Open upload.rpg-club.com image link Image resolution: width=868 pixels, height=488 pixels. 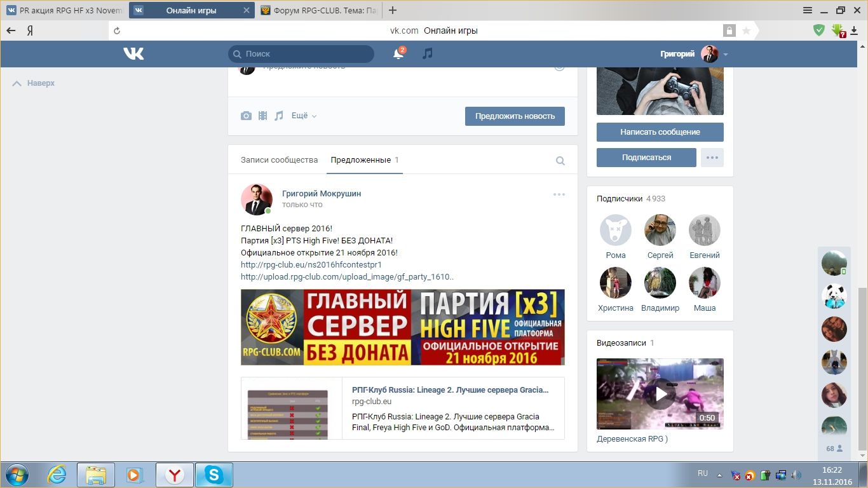(347, 277)
